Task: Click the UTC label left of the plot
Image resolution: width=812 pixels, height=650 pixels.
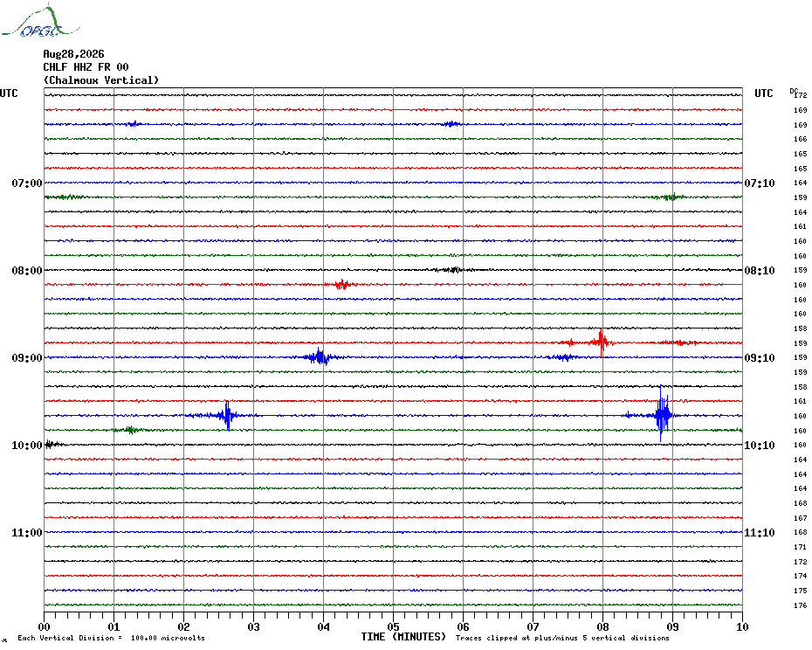Action: pos(9,93)
